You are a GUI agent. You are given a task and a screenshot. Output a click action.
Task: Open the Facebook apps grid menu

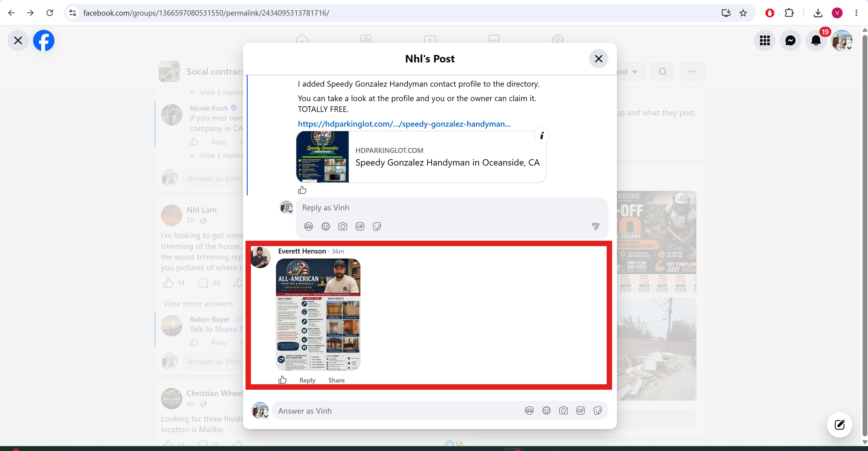(x=765, y=40)
